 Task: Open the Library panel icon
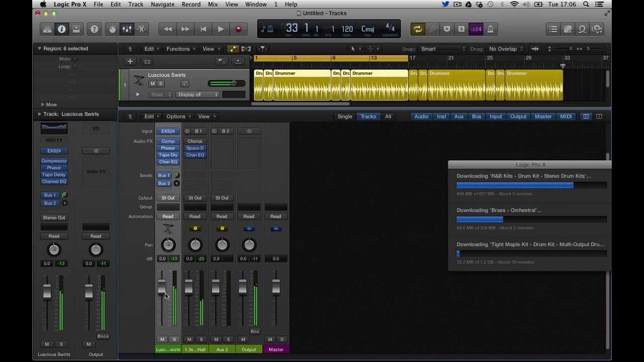coord(47,29)
